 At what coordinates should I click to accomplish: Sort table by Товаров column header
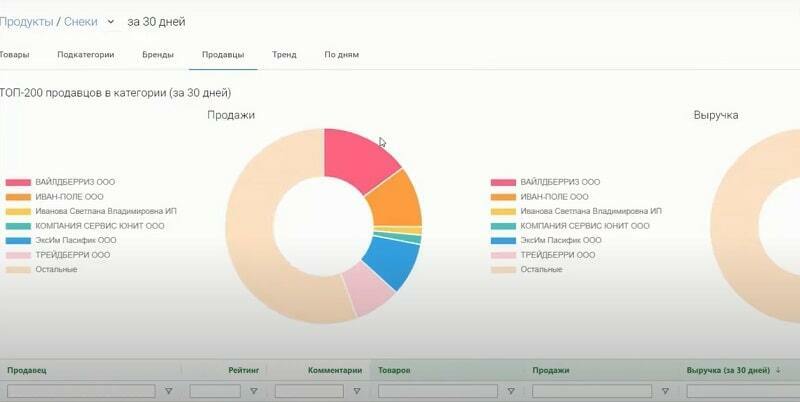(x=394, y=370)
